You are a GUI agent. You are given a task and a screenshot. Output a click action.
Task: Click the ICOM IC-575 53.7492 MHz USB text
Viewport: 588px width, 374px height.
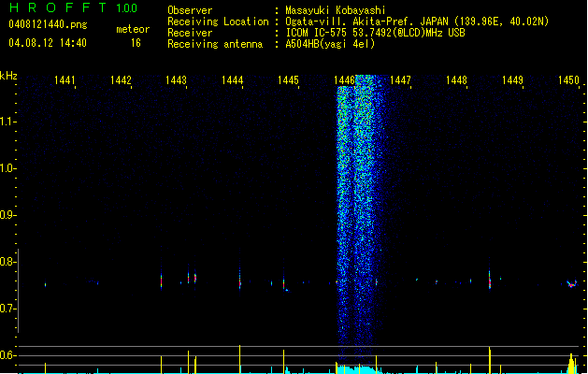click(x=375, y=33)
